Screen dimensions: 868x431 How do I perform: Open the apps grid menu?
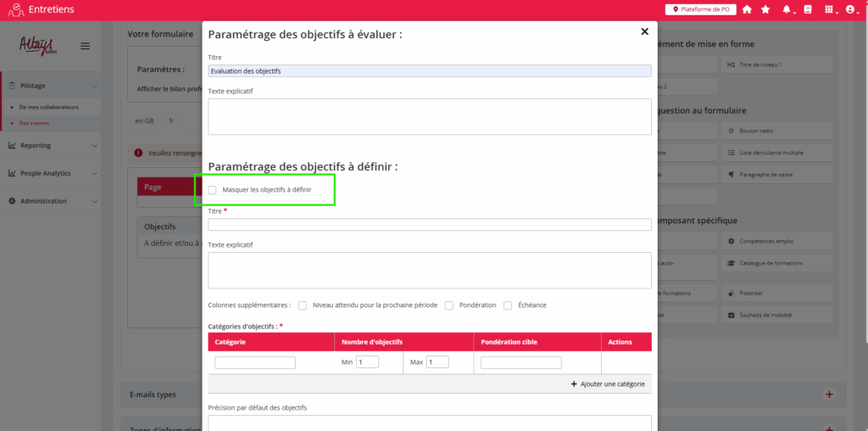point(828,9)
